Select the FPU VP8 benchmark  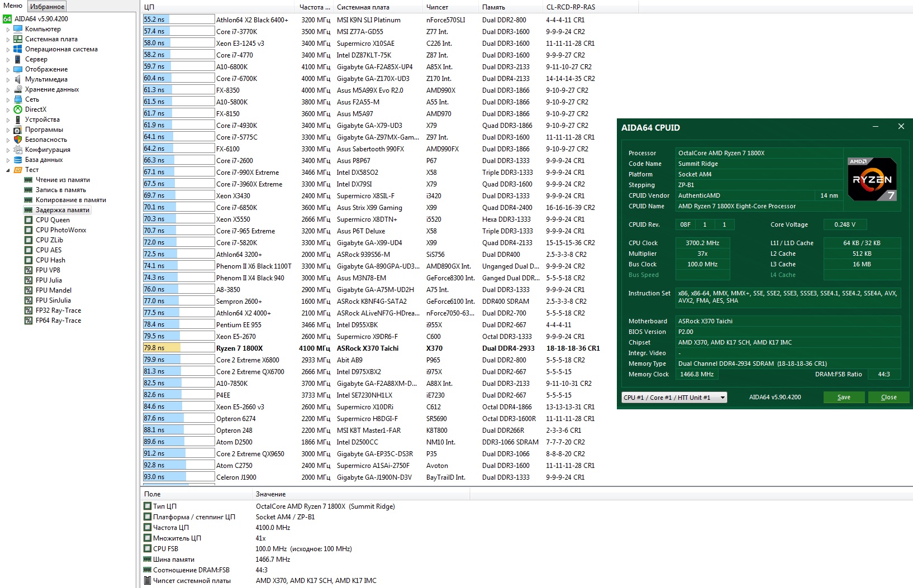pos(47,270)
